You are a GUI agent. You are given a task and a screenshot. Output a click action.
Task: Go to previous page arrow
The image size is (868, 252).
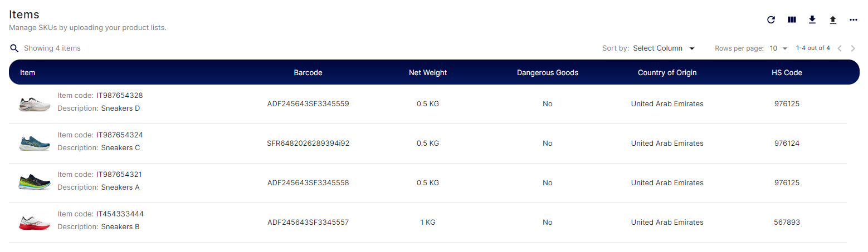[x=840, y=48]
